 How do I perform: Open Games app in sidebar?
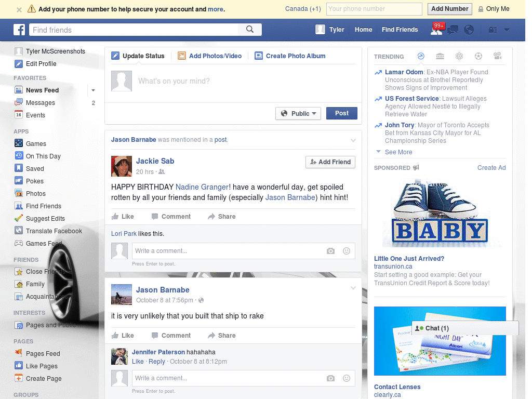pos(31,143)
